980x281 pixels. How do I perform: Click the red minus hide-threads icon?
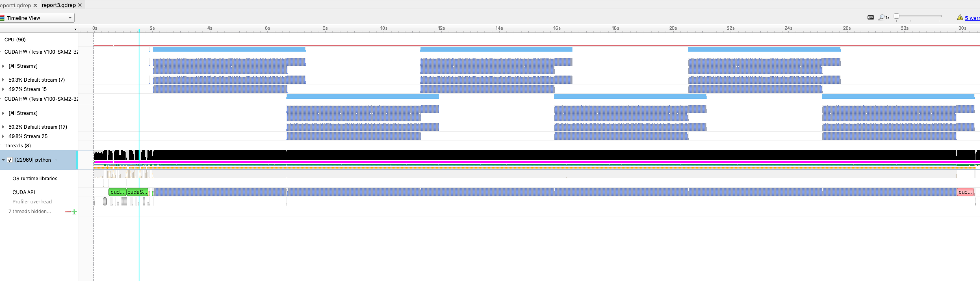click(x=68, y=211)
